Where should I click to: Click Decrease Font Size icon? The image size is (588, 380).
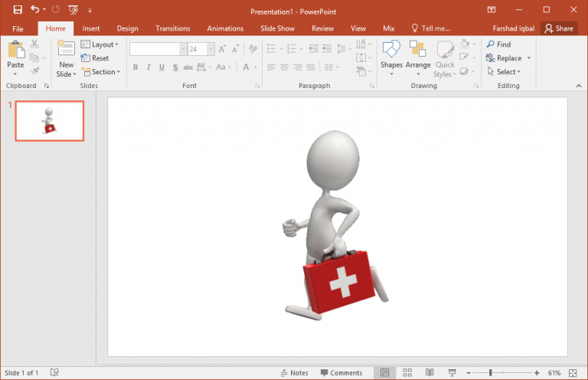[236, 49]
